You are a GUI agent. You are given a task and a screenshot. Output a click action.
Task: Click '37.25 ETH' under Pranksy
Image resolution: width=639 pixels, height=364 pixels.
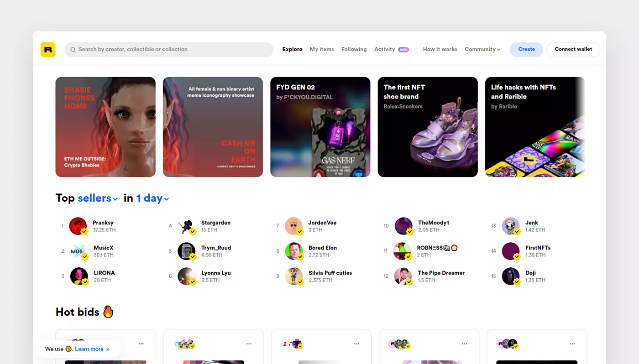click(x=104, y=230)
